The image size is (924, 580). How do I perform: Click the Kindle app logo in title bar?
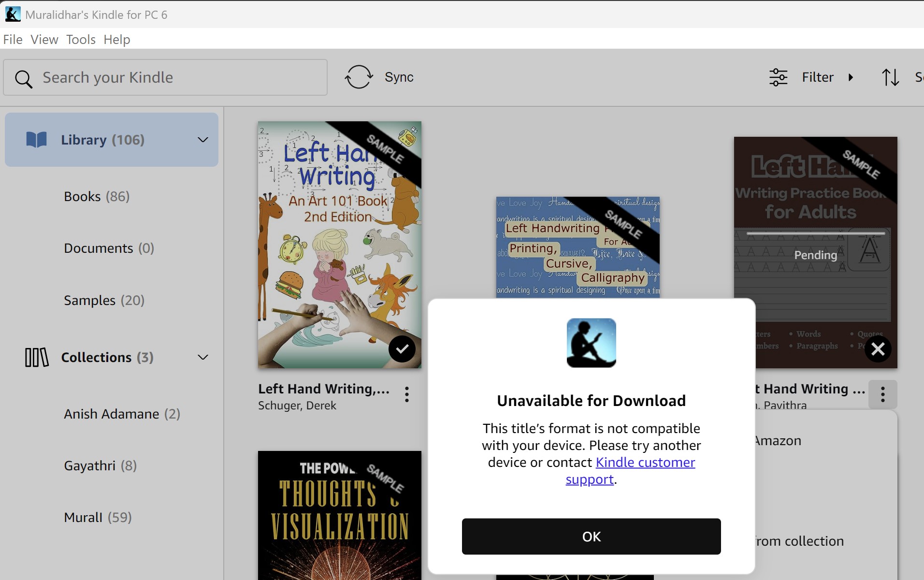point(13,14)
